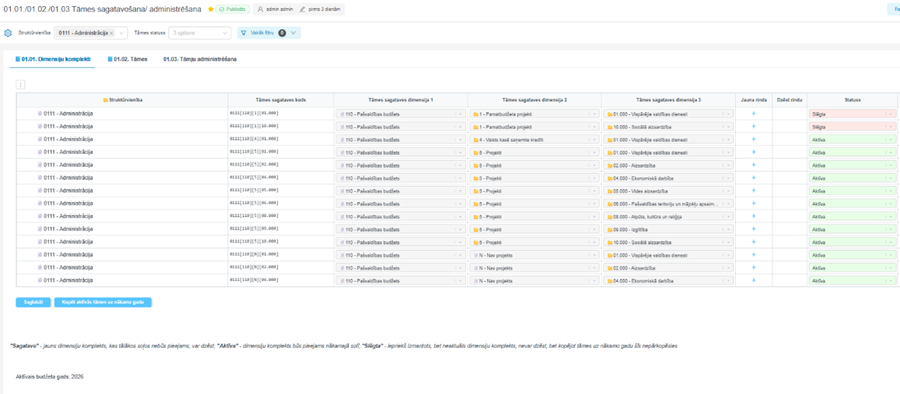Click plus in the Vides aizsardzība row
This screenshot has height=394, width=900.
pyautogui.click(x=754, y=190)
